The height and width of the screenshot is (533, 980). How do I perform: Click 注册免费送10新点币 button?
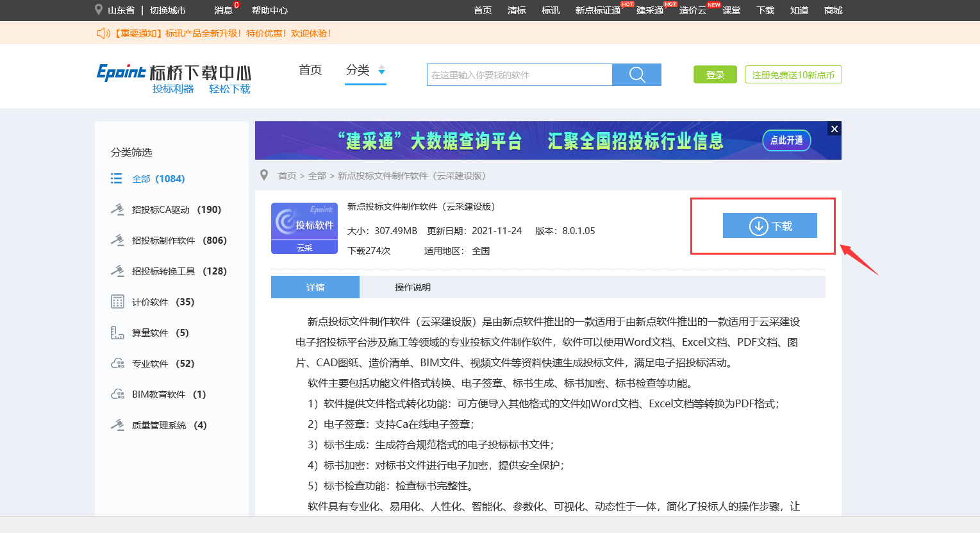793,74
